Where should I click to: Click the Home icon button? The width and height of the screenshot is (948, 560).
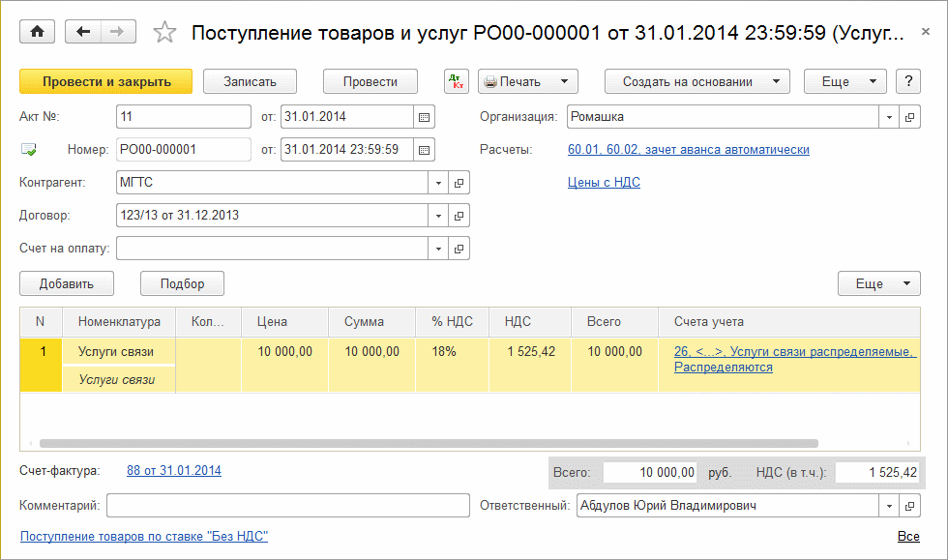coord(38,32)
